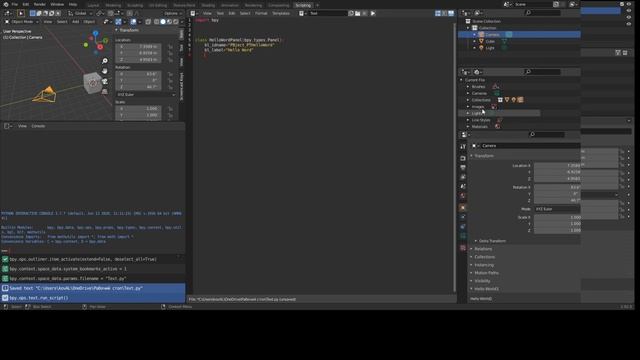
Task: Click the navigation gizmo red X axis
Action: (x=100, y=47)
